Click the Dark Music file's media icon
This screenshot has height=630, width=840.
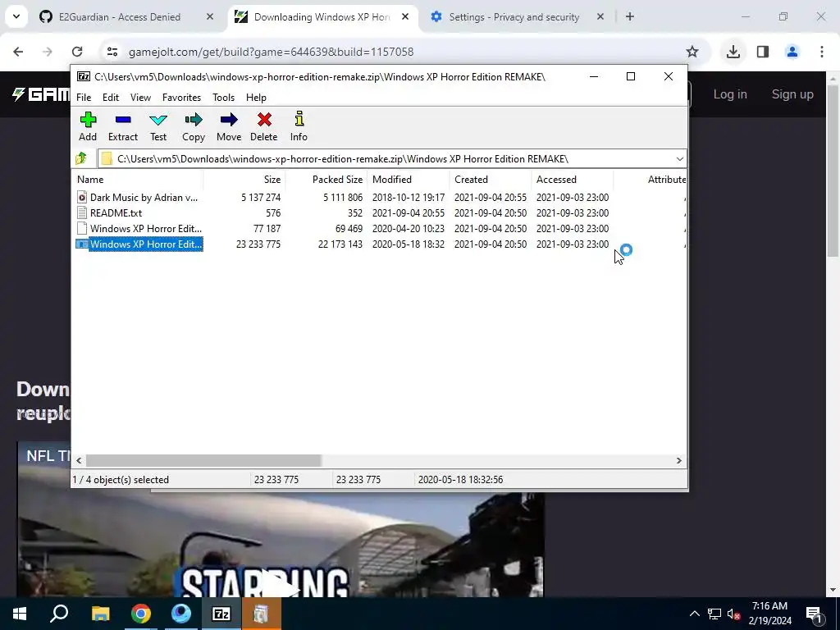[82, 197]
